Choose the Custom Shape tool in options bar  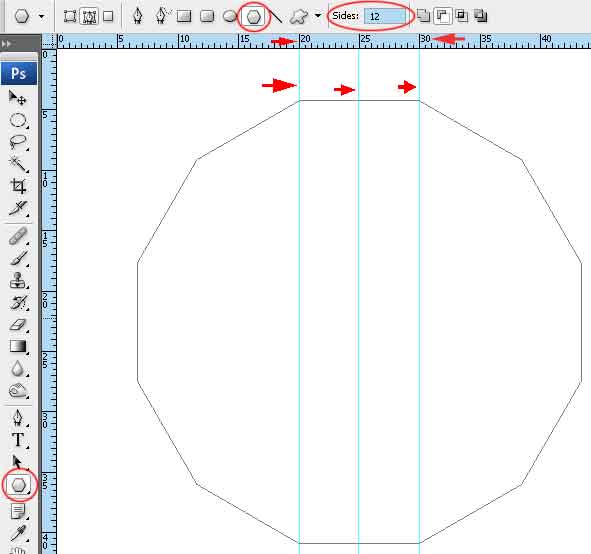pyautogui.click(x=299, y=16)
